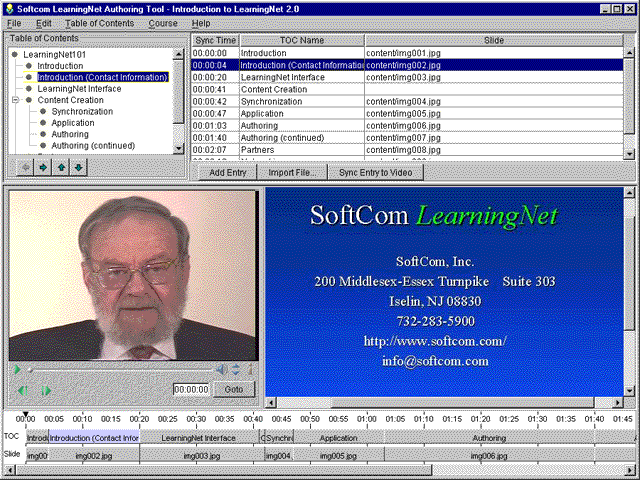Click Authoring segment in timeline TOC track

[490, 438]
